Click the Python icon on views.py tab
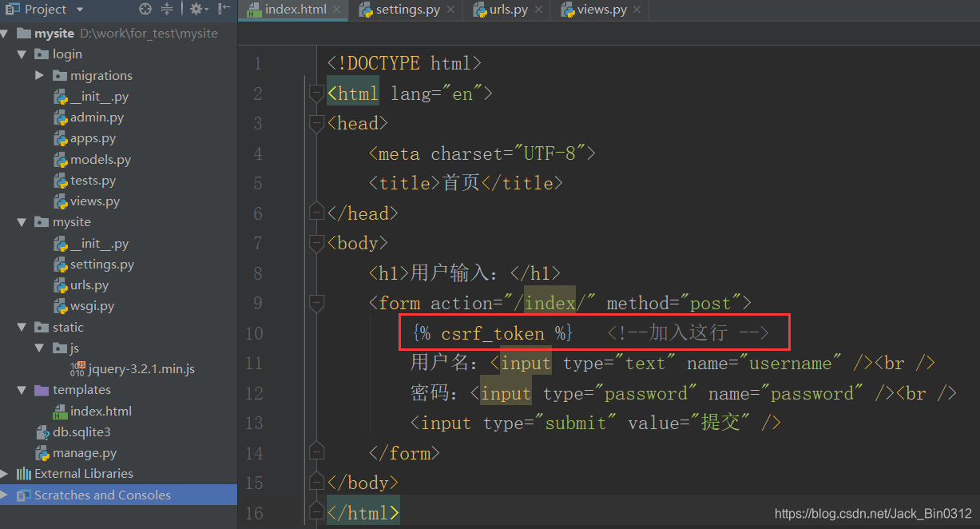 [x=568, y=10]
